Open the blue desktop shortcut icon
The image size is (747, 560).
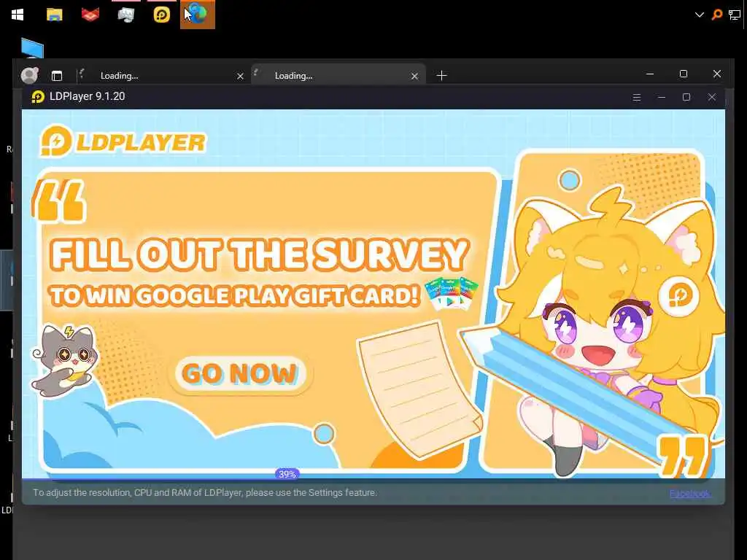point(32,48)
